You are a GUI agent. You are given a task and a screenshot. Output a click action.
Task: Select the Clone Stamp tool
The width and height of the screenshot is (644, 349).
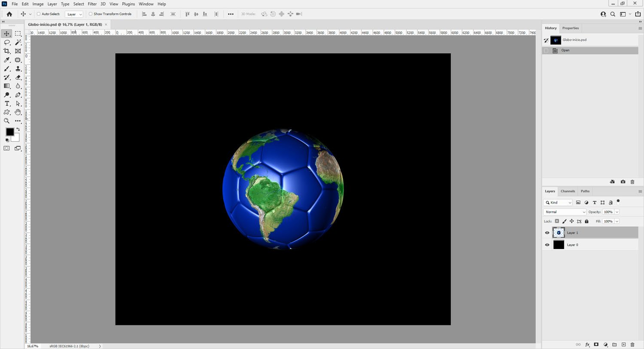pos(18,69)
